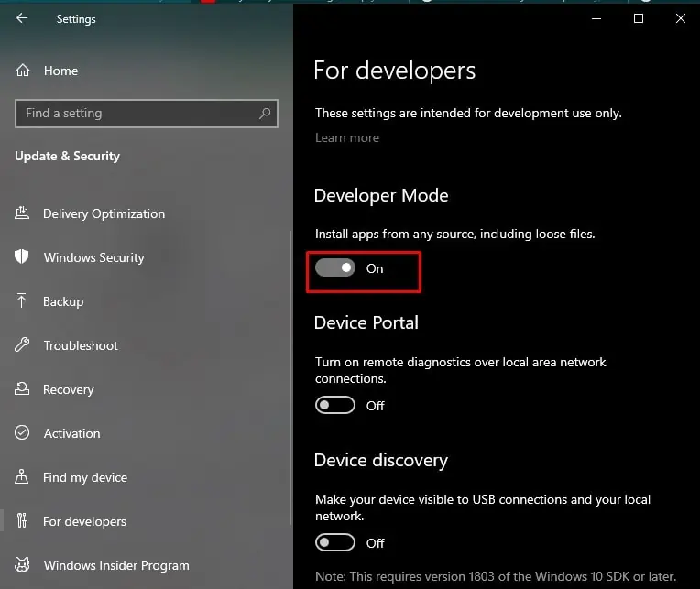Click the SDK version 1803 note
700x589 pixels.
click(496, 576)
